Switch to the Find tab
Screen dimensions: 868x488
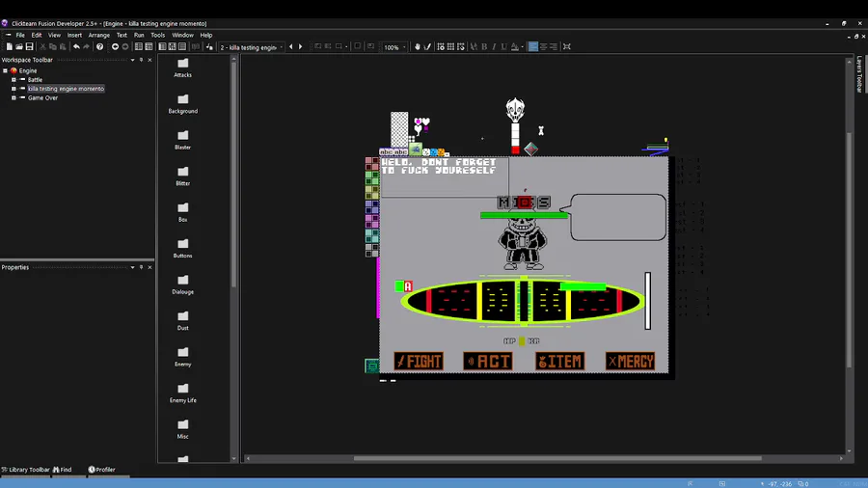click(63, 470)
